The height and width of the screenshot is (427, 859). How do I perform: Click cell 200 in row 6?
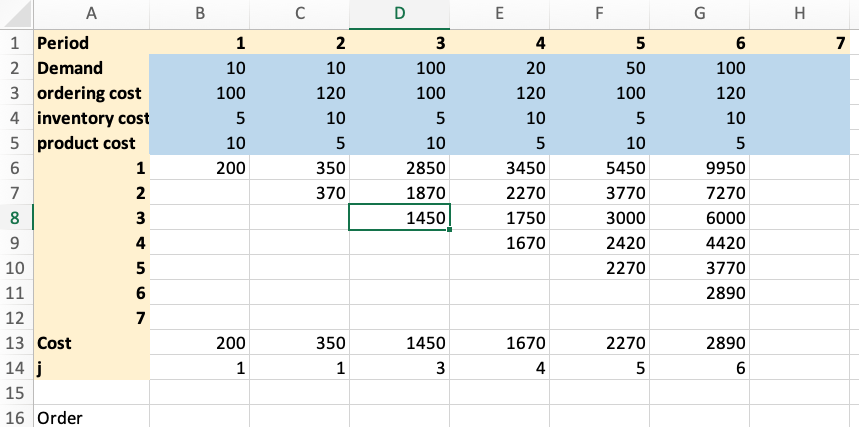tap(200, 168)
